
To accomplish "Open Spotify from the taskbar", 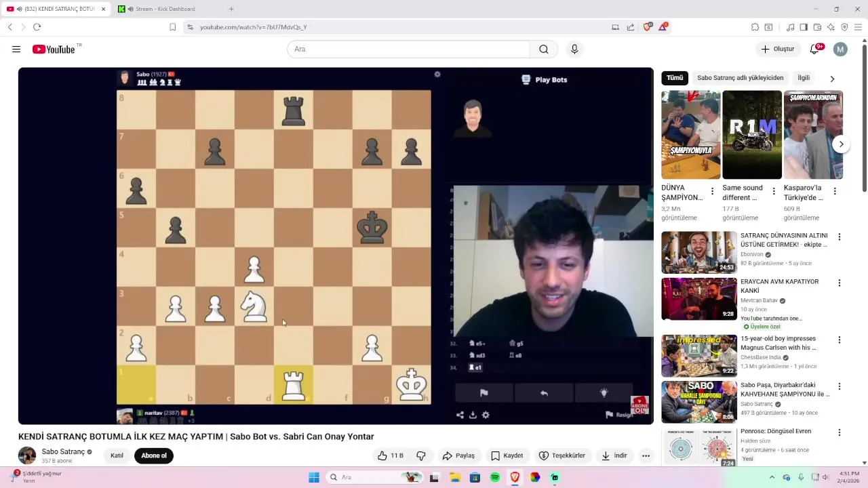I will (495, 477).
